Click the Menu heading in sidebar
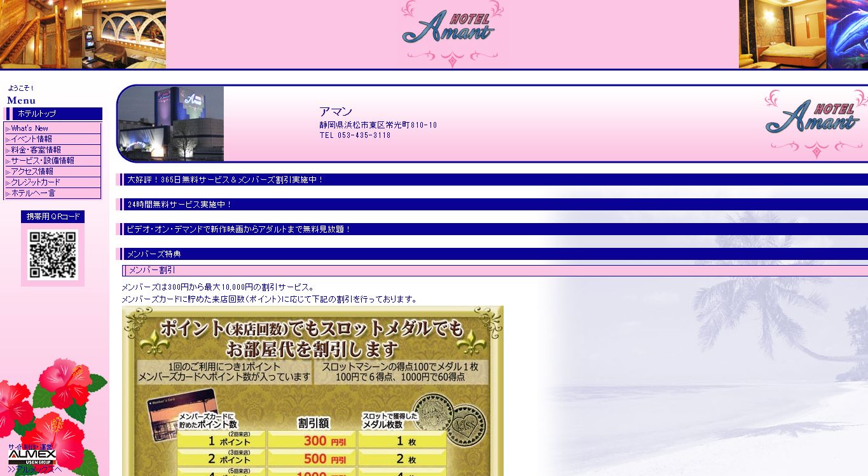868x476 pixels. click(22, 100)
